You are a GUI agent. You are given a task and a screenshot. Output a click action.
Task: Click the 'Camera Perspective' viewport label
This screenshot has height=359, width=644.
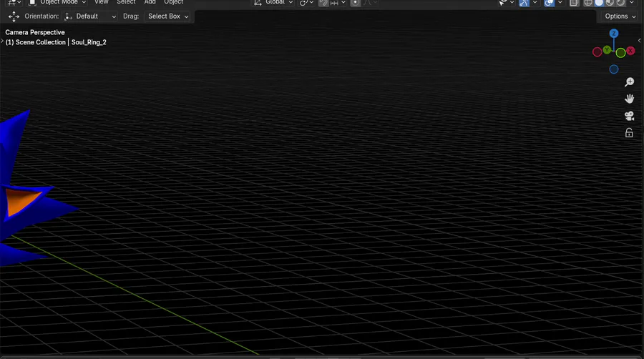click(x=35, y=32)
